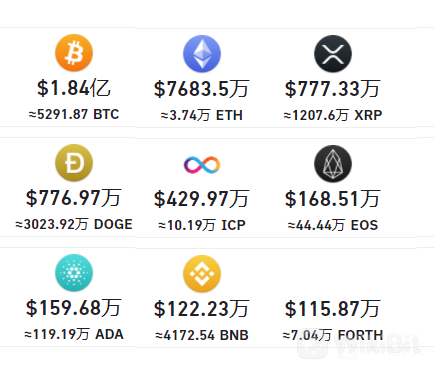Viewport: 434px width, 374px height.
Task: Click the $122.23万 BNB value
Action: (202, 309)
